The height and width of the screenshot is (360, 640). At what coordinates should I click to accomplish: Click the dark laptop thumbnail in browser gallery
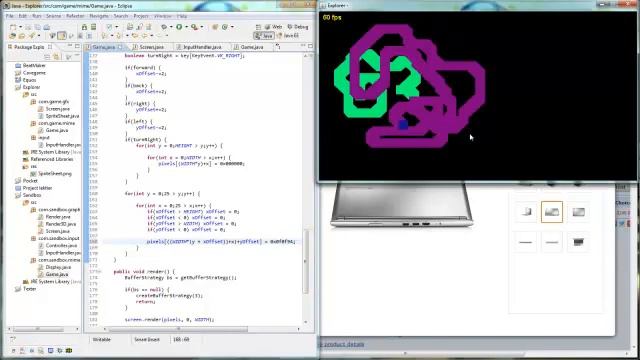pyautogui.click(x=578, y=242)
